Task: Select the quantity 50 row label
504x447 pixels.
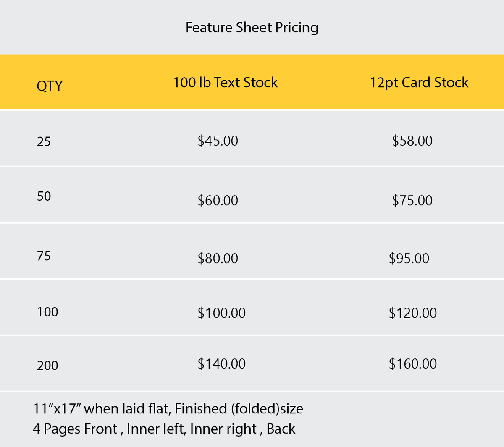Action: (44, 196)
